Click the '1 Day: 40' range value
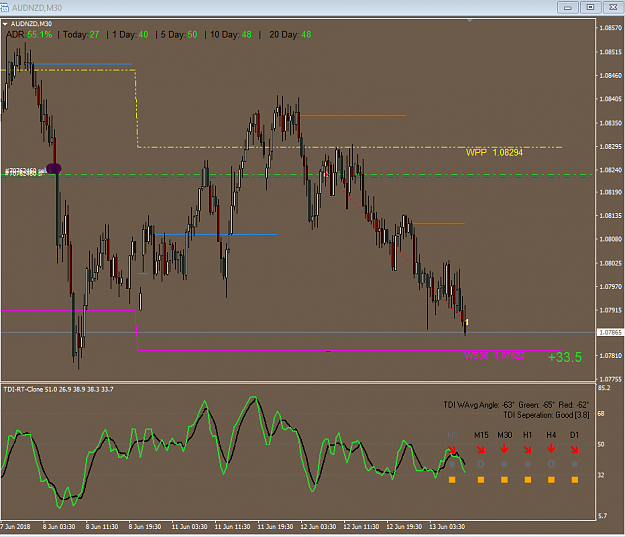This screenshot has width=625, height=537. coord(130,35)
